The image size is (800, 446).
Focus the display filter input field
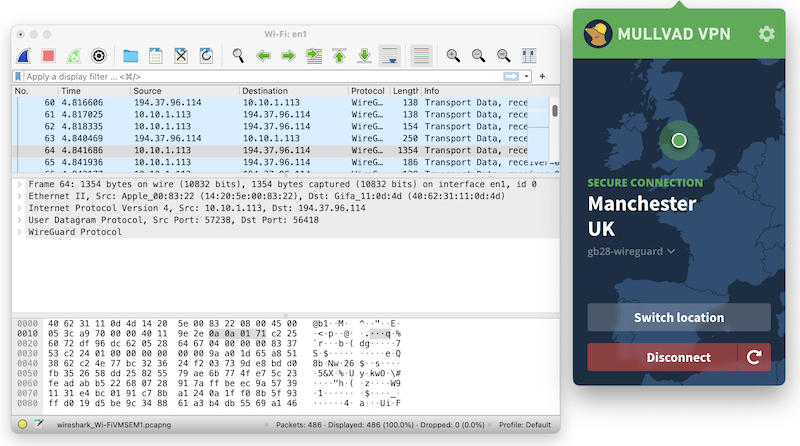[x=263, y=77]
